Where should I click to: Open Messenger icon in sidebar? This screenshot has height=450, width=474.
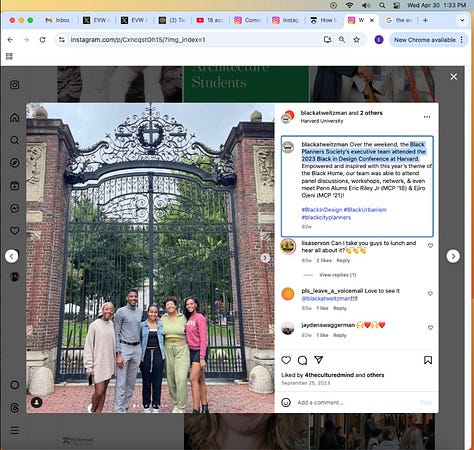point(14,208)
